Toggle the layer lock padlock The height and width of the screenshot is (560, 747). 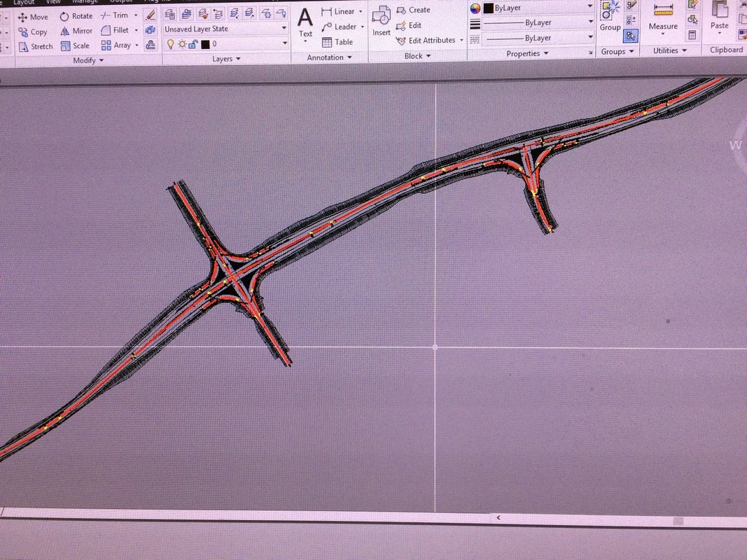(x=193, y=44)
